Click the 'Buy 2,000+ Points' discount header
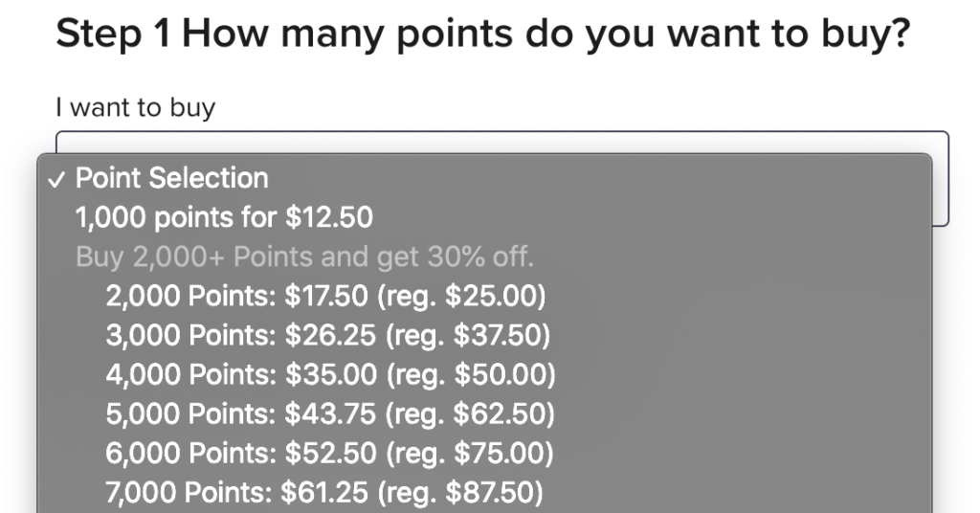The height and width of the screenshot is (513, 980). (304, 257)
